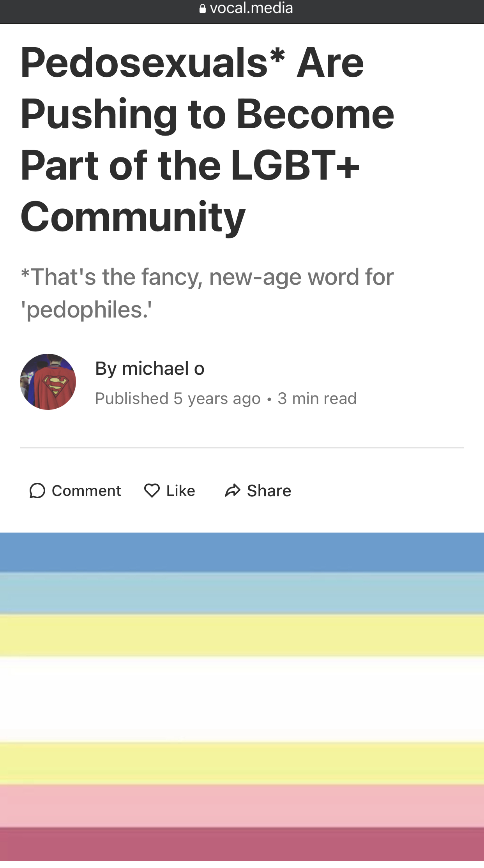Click the upper yellow stripe of image

[242, 636]
